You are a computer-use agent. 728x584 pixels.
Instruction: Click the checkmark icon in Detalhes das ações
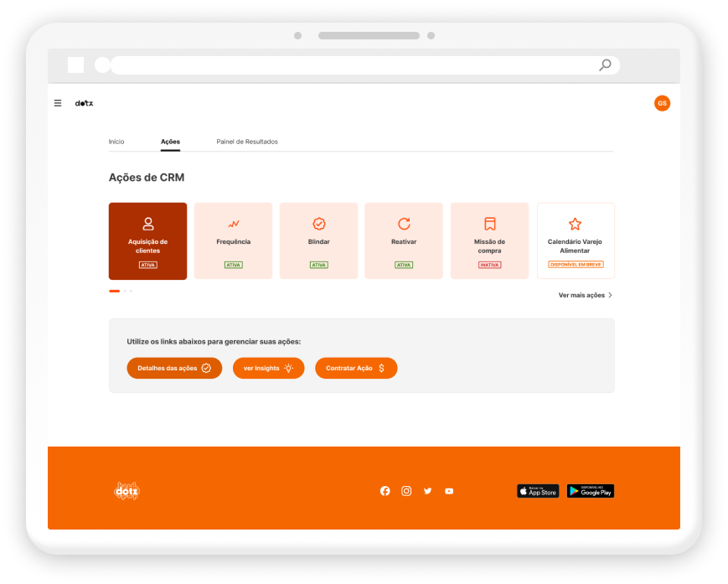[206, 368]
